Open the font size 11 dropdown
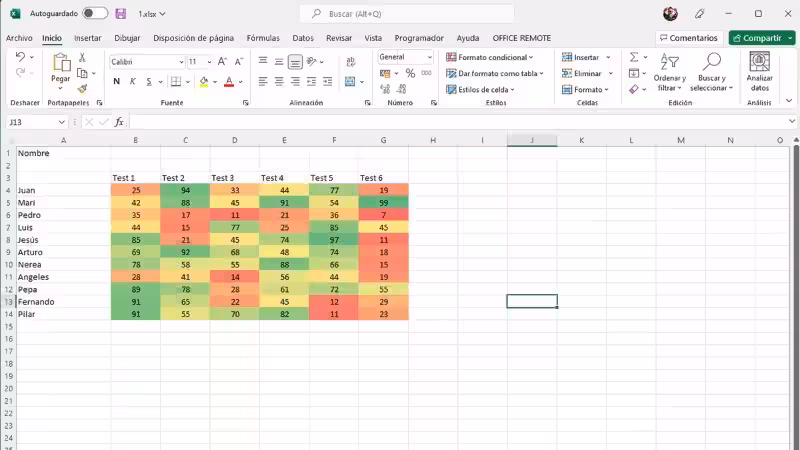 point(209,62)
